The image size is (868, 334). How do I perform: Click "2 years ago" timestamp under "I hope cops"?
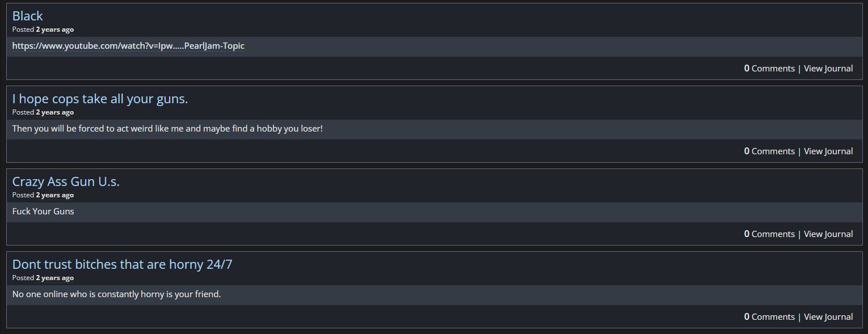click(x=55, y=112)
